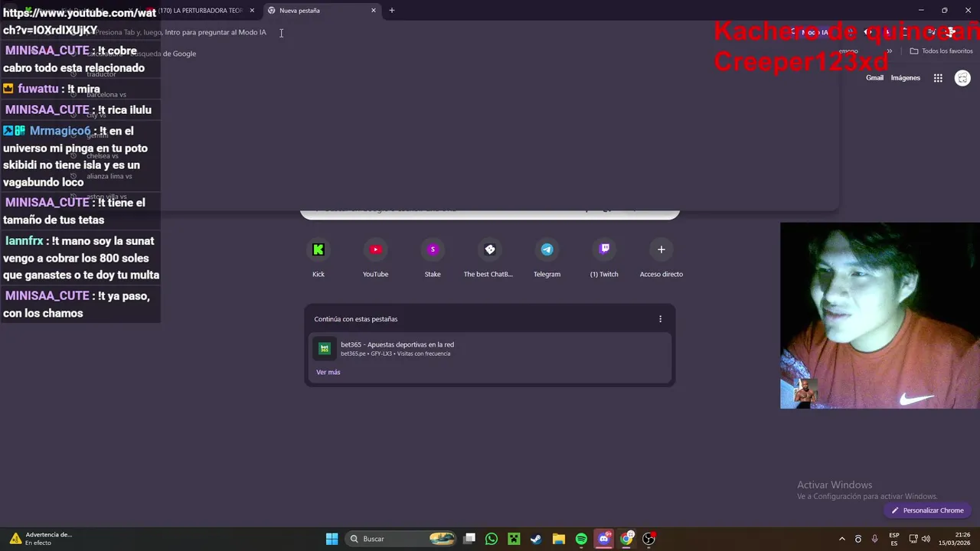Open The best ChatB... shortcut tile

(489, 259)
